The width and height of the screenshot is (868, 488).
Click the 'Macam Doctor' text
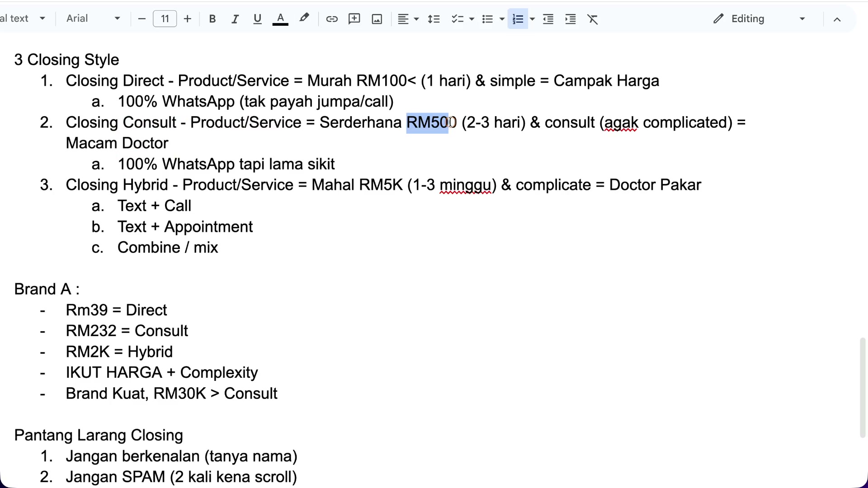point(117,143)
